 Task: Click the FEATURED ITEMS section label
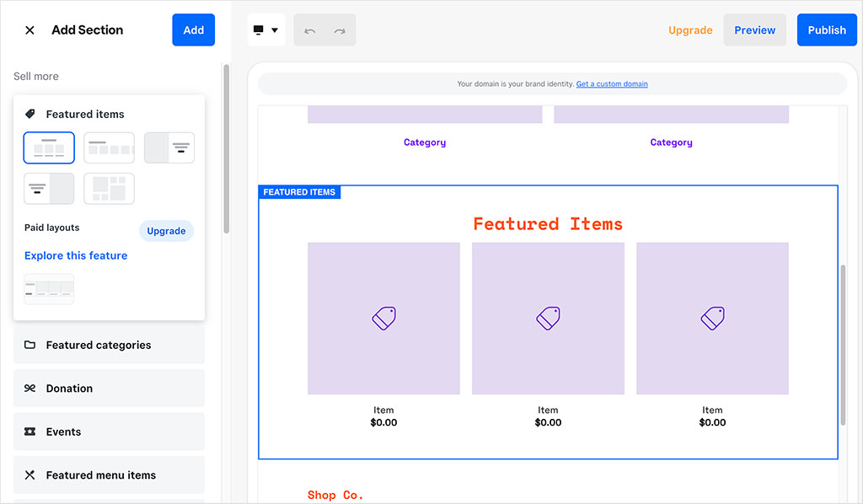click(299, 192)
